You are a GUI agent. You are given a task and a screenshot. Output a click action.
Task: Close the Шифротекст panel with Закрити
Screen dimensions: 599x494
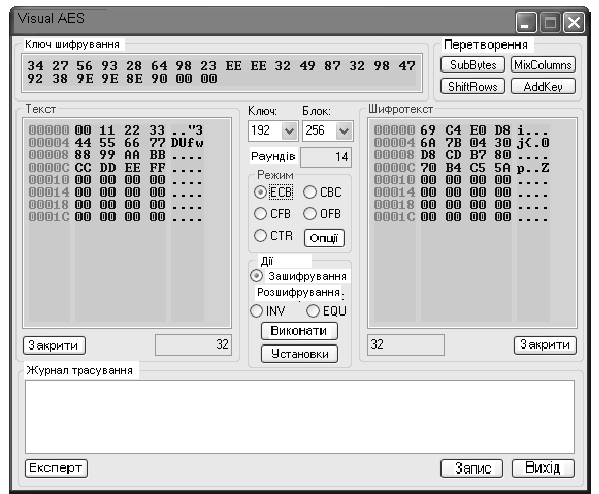(545, 345)
